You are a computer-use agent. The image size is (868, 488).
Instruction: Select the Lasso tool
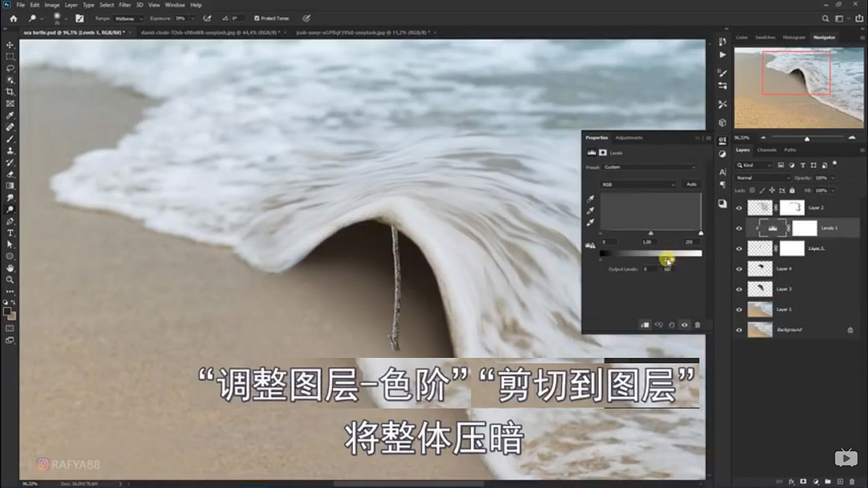(x=10, y=67)
